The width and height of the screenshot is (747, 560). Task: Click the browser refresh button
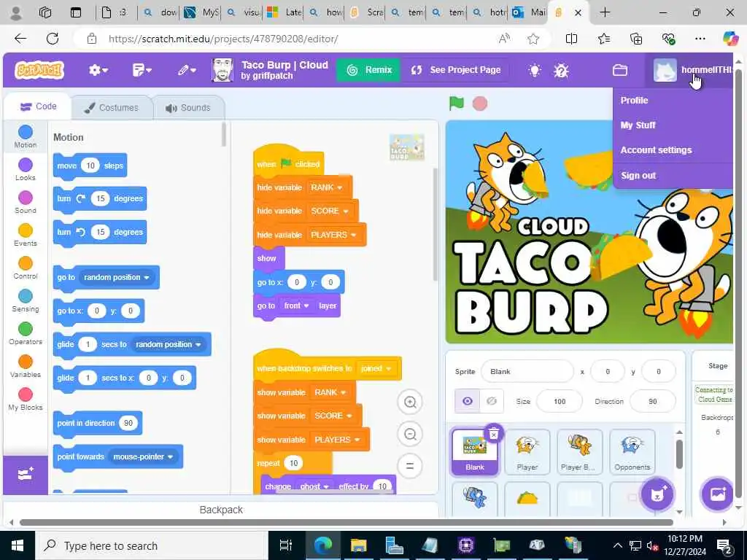53,39
